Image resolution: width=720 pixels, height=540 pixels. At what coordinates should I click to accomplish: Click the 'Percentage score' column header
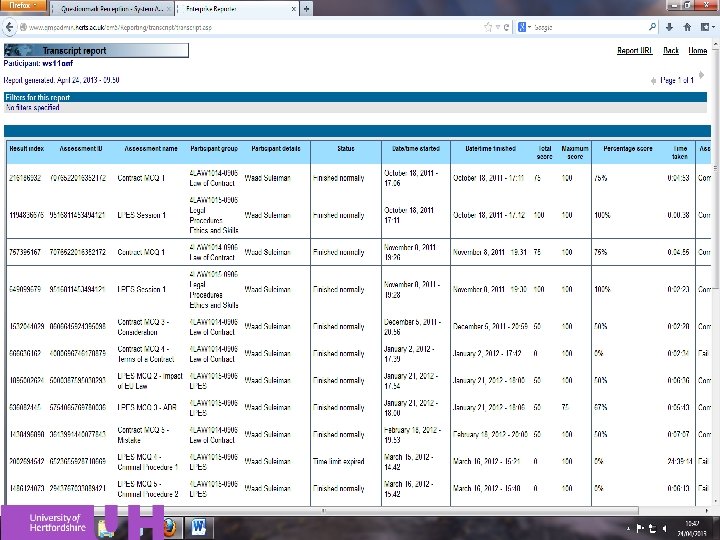627,149
